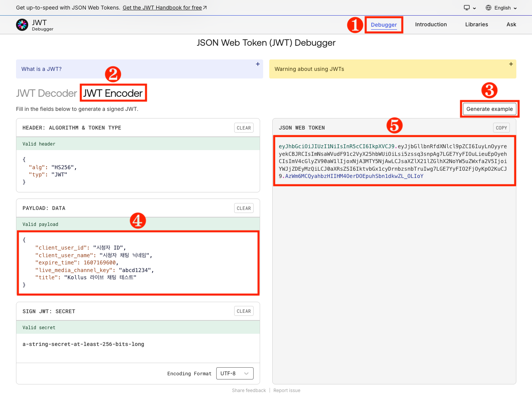Click the Share feedback link
This screenshot has height=413, width=532.
249,390
